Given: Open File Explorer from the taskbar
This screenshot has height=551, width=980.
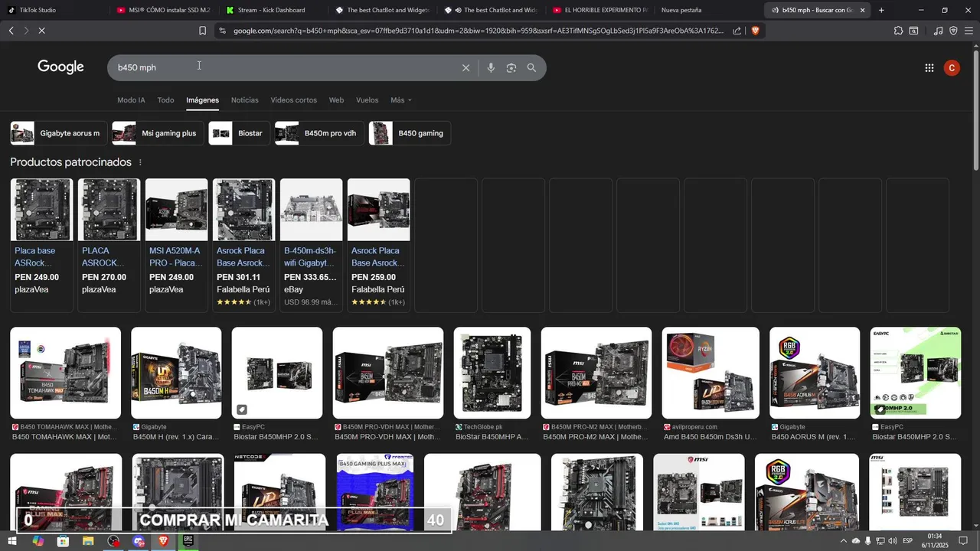Looking at the screenshot, I should tap(88, 541).
